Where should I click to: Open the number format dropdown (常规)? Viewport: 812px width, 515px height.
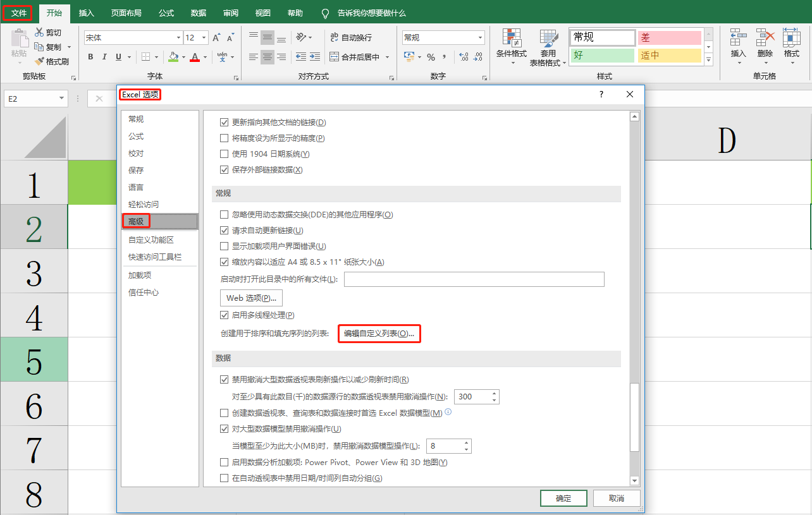tap(480, 38)
